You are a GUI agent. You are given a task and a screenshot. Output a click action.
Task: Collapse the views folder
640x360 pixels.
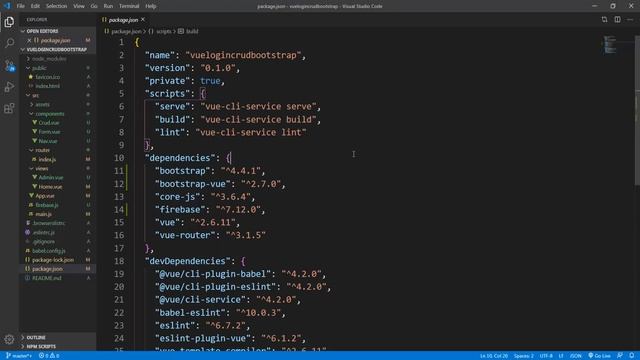coord(57,168)
